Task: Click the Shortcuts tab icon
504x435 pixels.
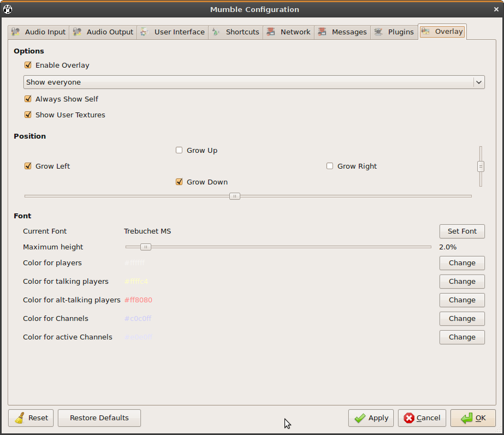Action: point(216,32)
